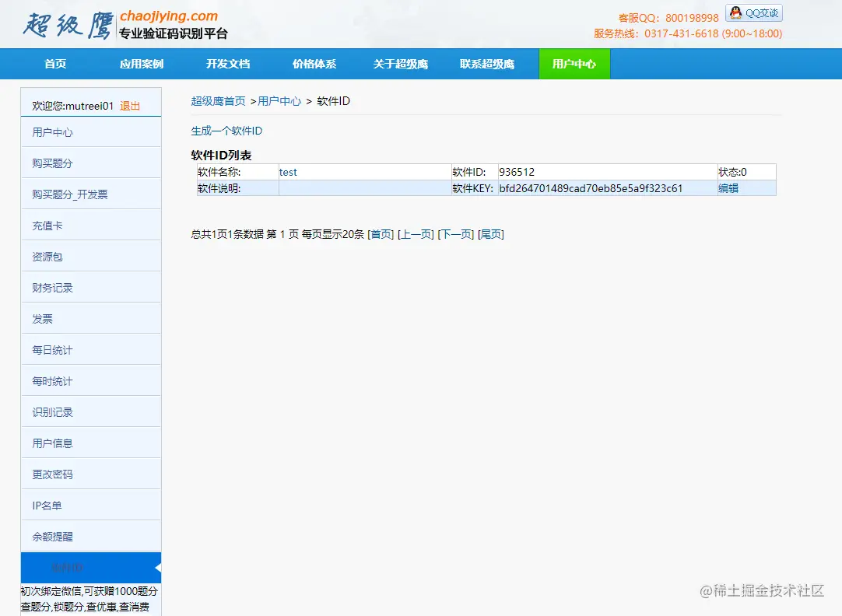
Task: Click the chaojiying.com site name text
Action: pos(169,16)
